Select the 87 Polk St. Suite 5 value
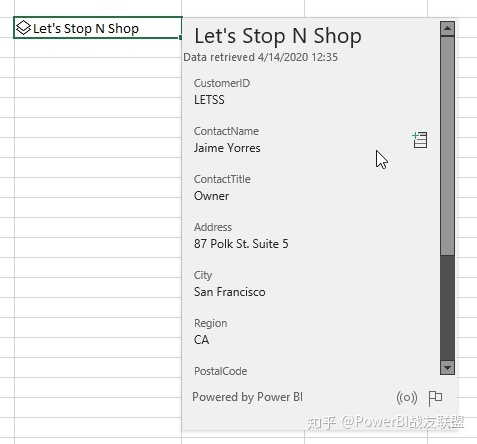 point(241,244)
